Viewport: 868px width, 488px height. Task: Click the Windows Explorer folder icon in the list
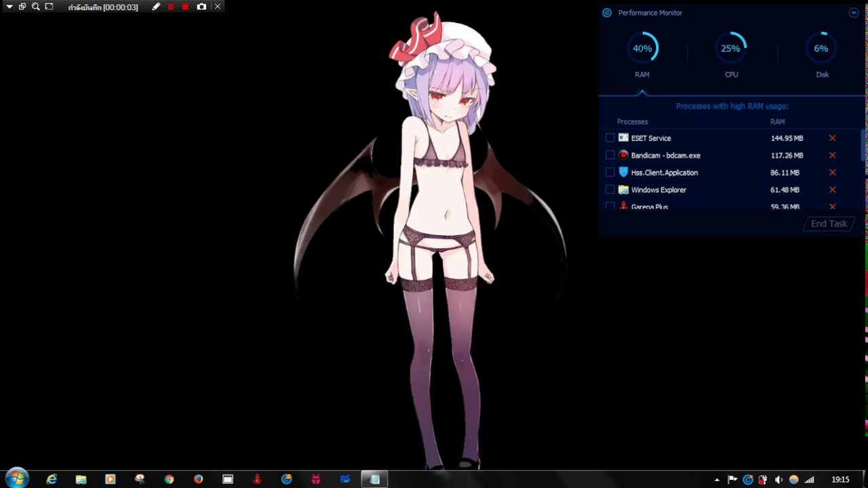623,190
